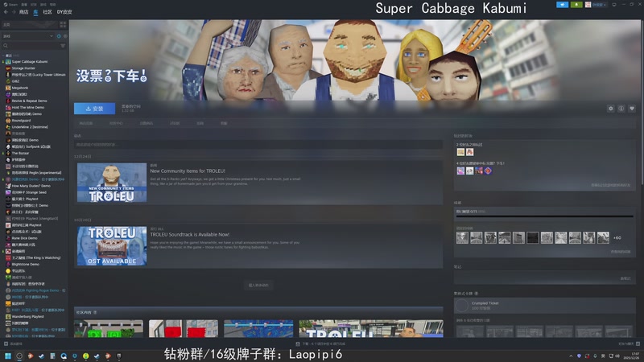
Task: Collapse the recent games category
Action: (x=4, y=56)
